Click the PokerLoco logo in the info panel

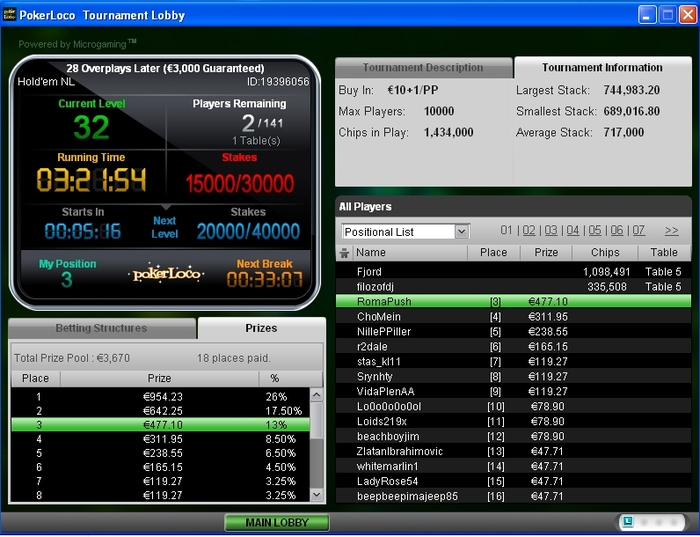coord(166,273)
